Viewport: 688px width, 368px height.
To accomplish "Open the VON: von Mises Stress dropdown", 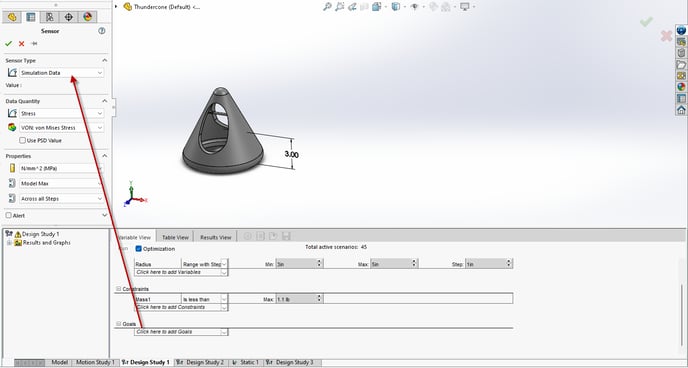I will tap(61, 128).
